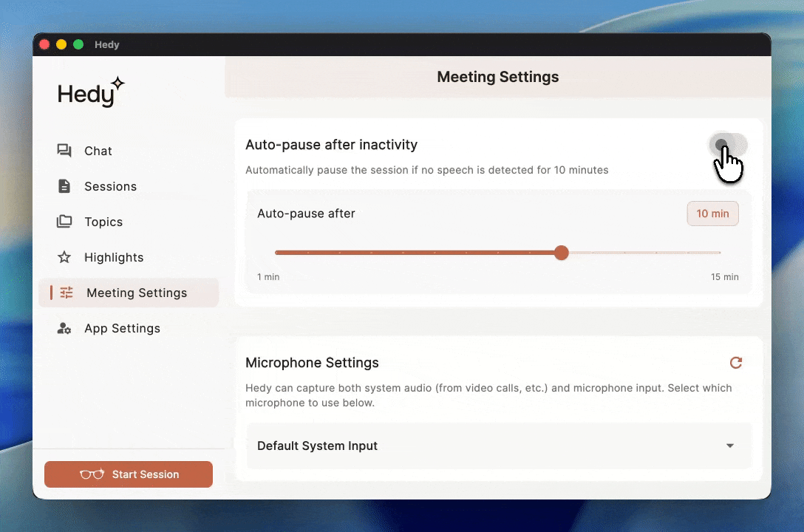Screen dimensions: 804x532
Task: Close the Hedy window with red button
Action: tap(44, 44)
